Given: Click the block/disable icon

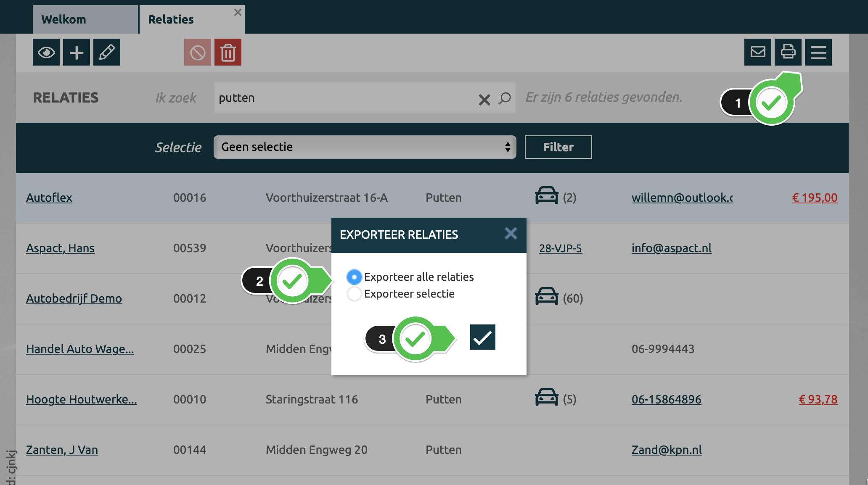Looking at the screenshot, I should pyautogui.click(x=198, y=53).
